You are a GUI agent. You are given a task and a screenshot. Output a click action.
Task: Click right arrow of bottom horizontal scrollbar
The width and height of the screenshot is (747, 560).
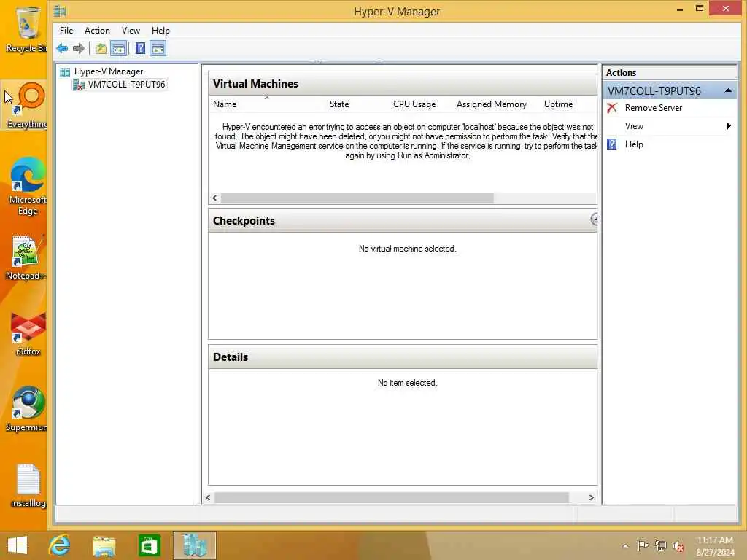(x=591, y=497)
